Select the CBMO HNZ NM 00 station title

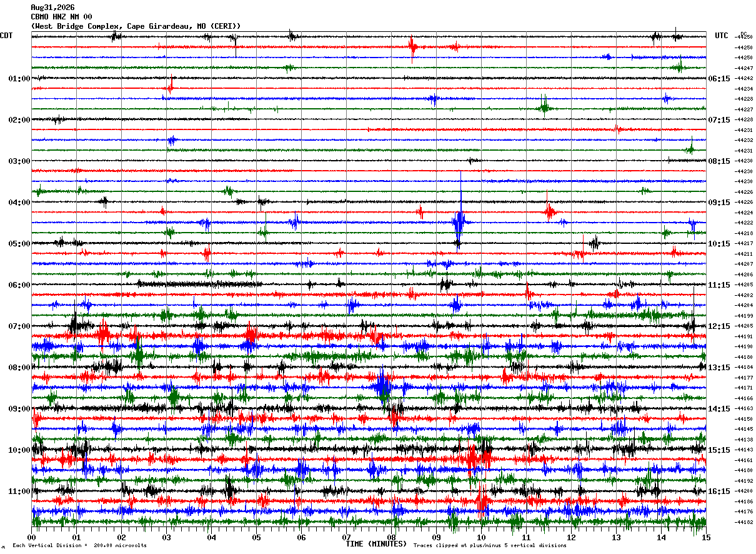pos(61,17)
